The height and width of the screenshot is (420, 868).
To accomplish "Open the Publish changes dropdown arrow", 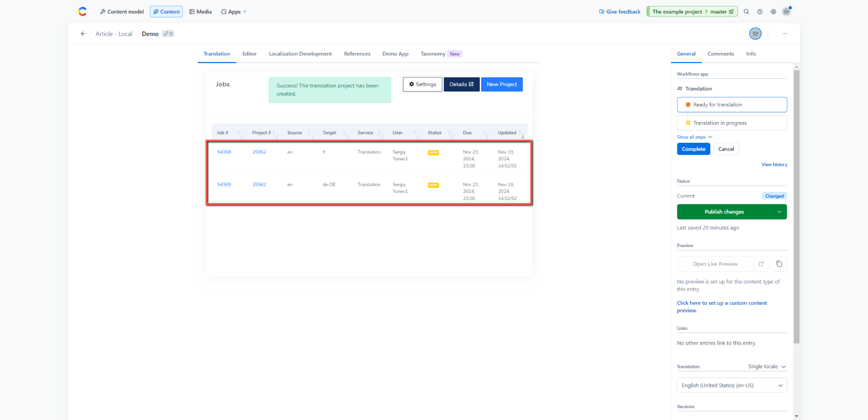I will pos(779,212).
